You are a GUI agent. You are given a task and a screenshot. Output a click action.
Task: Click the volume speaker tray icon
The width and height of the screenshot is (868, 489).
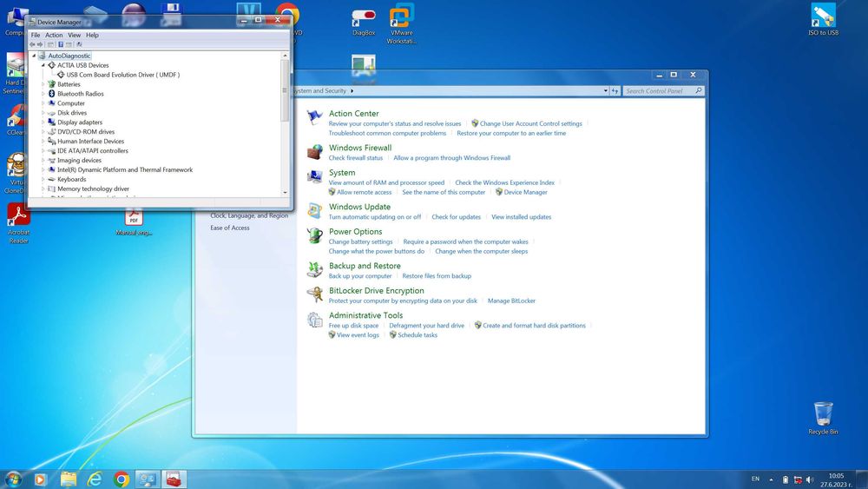[810, 479]
